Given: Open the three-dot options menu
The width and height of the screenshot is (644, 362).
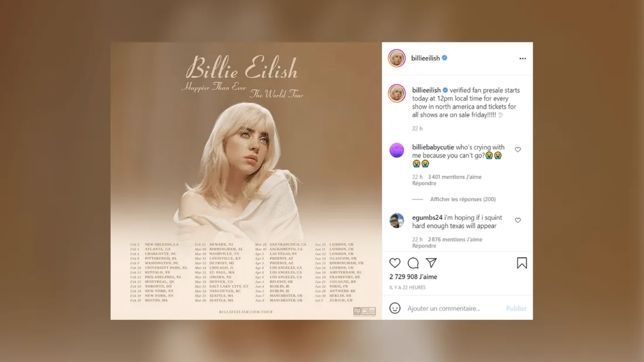Looking at the screenshot, I should point(522,58).
